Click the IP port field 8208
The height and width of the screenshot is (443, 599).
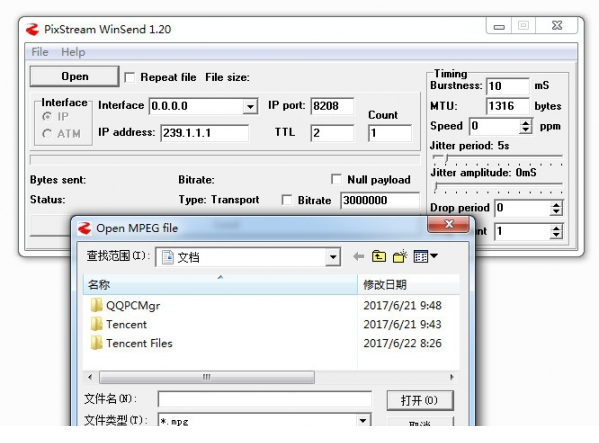[x=332, y=106]
